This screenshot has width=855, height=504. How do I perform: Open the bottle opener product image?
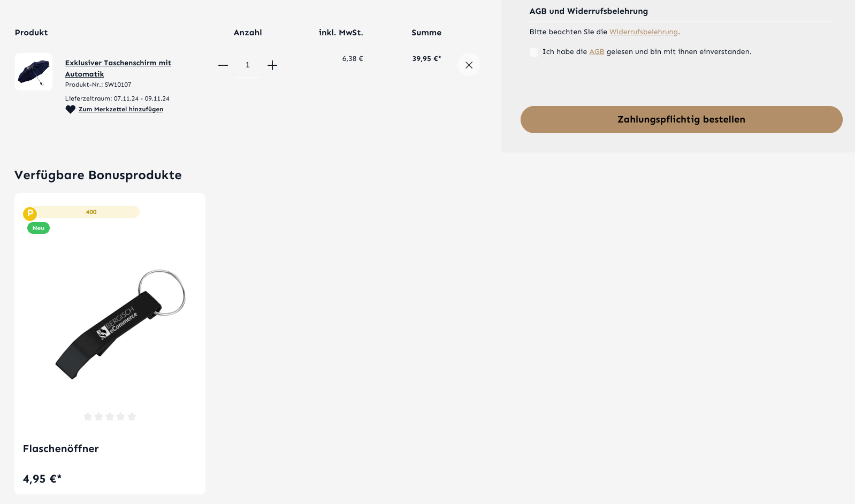point(120,324)
